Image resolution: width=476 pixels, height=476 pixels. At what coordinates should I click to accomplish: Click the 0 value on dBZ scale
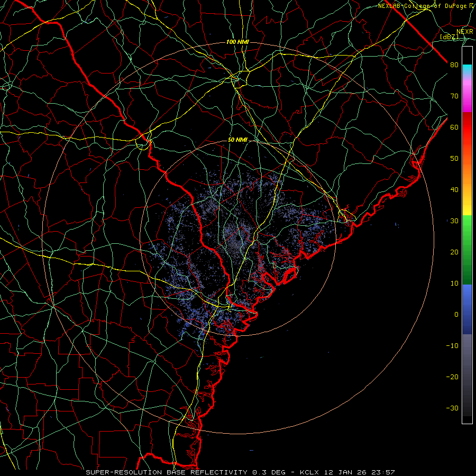point(456,315)
